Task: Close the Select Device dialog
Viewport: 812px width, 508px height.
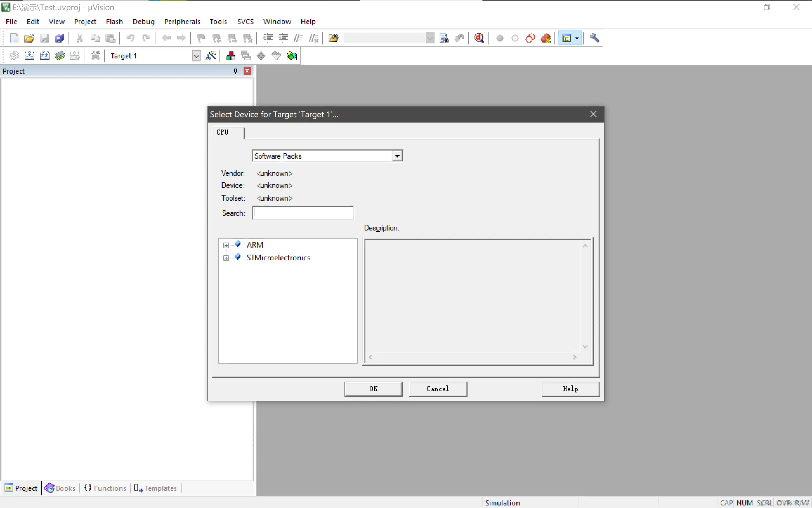Action: pos(593,114)
